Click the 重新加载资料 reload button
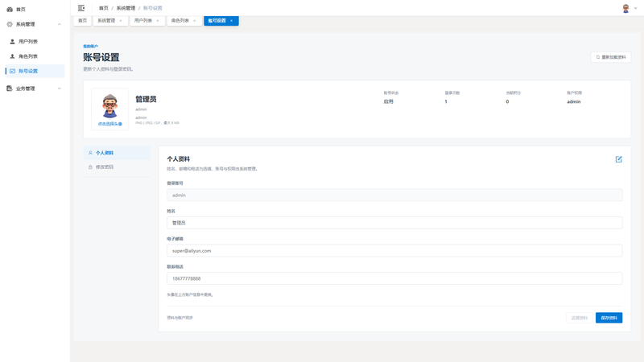Screen dimensions: 644x362 click(611, 57)
